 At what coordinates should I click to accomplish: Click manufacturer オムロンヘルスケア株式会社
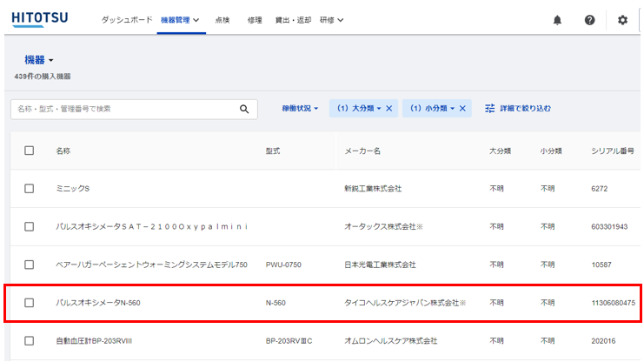pos(390,340)
